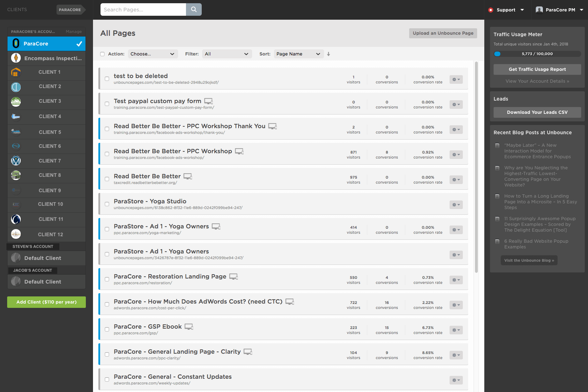
Task: Click the CLIENT 7 logo icon
Action: tap(16, 161)
